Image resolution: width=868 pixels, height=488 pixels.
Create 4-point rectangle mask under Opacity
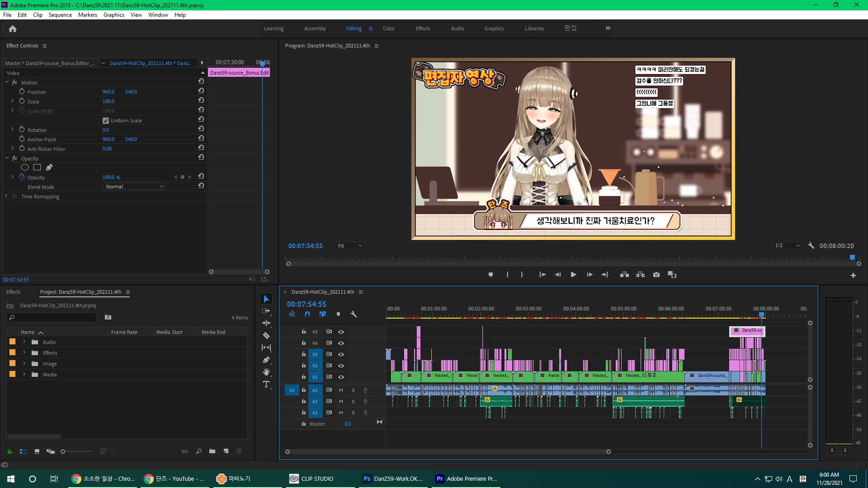coord(37,168)
